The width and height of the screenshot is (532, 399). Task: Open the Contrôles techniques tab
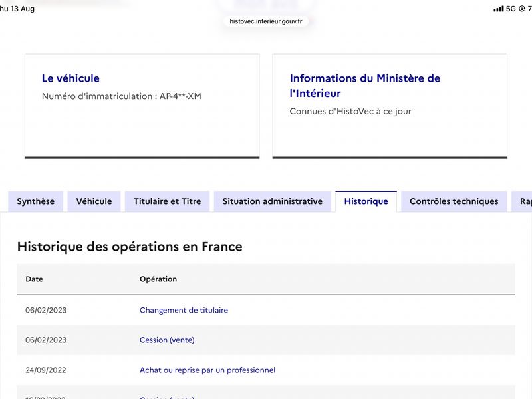(x=454, y=201)
